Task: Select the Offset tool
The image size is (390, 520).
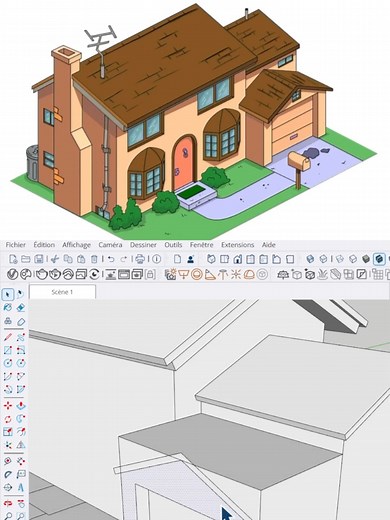Action: (21, 432)
